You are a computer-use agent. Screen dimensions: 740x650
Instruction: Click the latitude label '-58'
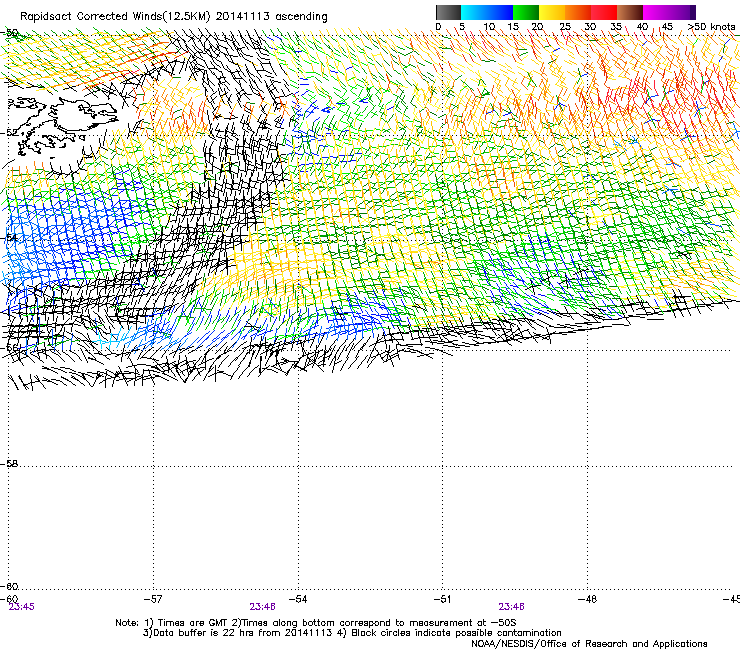point(9,464)
